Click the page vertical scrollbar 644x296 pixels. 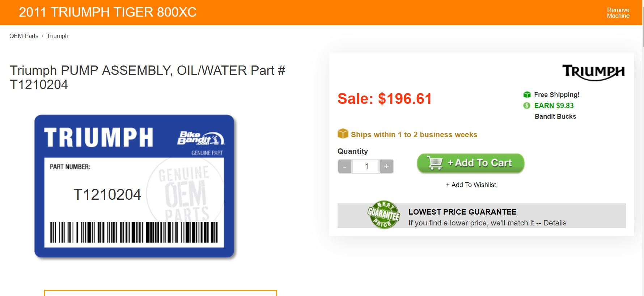(x=643, y=148)
